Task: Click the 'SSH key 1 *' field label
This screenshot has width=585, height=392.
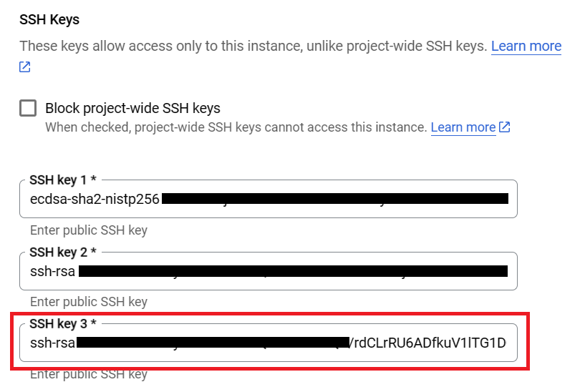Action: coord(63,180)
